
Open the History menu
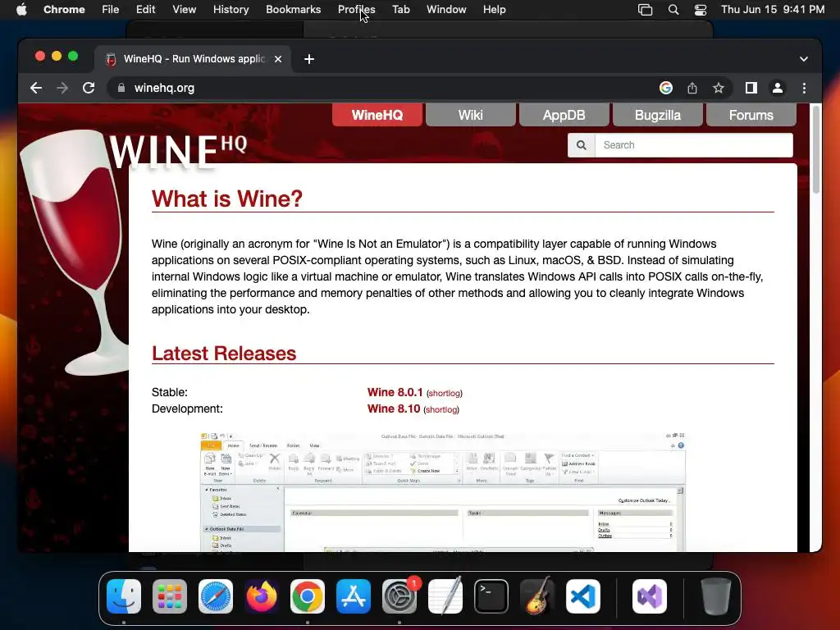tap(231, 10)
